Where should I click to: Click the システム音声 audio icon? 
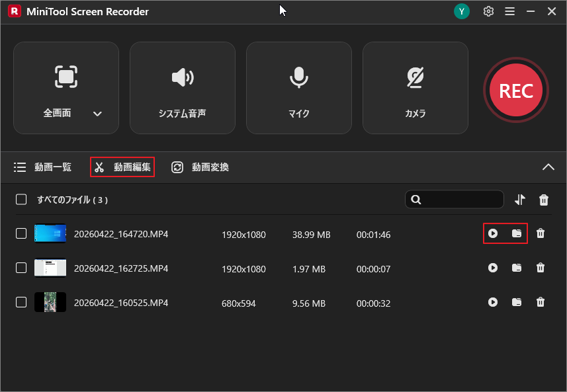tap(182, 76)
